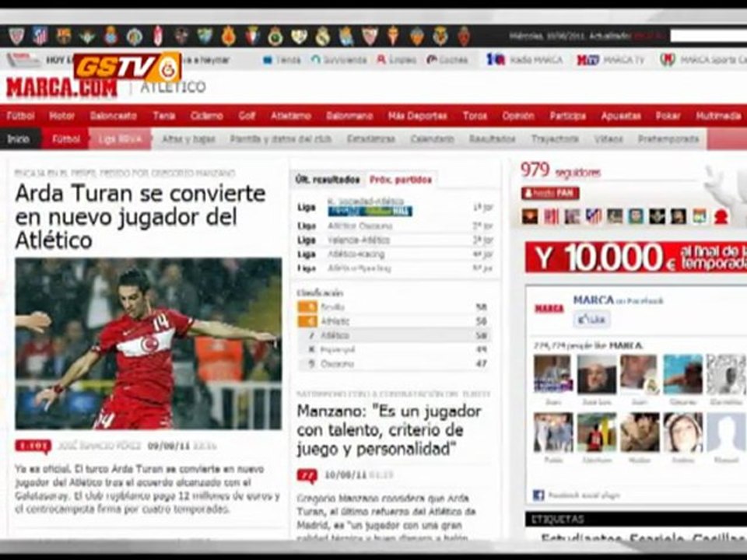Screen dimensions: 747x560
Task: Open the Real Madrid crest
Action: click(322, 36)
